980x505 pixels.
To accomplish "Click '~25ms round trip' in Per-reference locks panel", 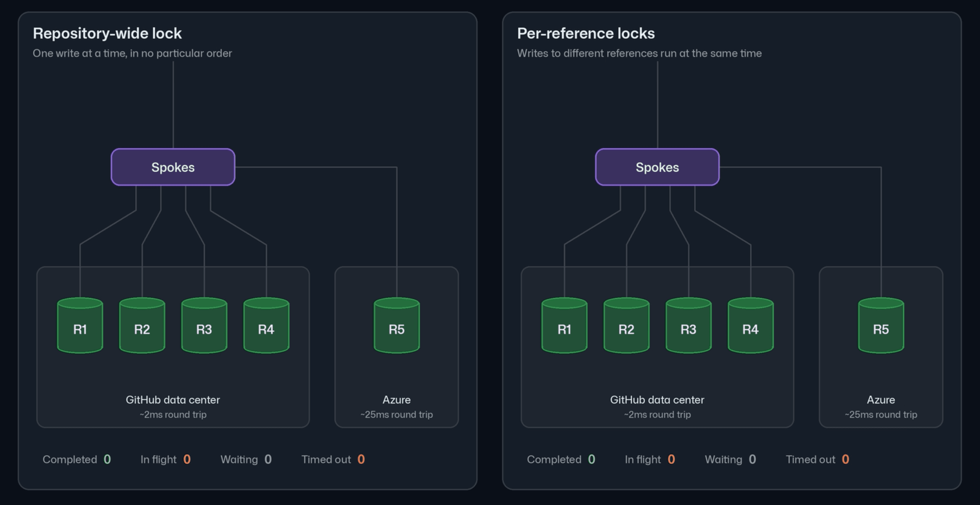I will click(881, 414).
